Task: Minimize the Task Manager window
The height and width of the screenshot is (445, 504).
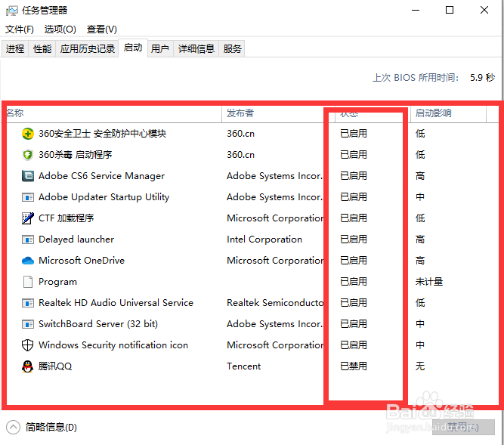Action: pos(416,11)
